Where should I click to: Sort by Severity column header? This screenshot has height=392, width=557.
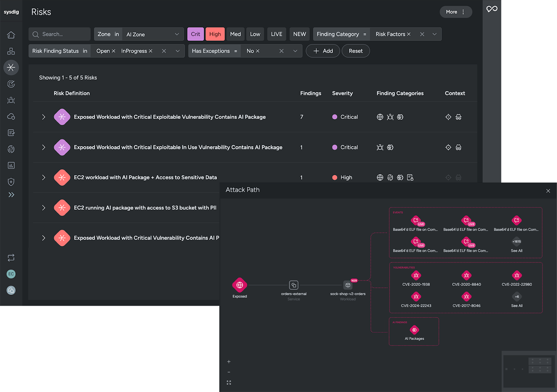click(342, 93)
